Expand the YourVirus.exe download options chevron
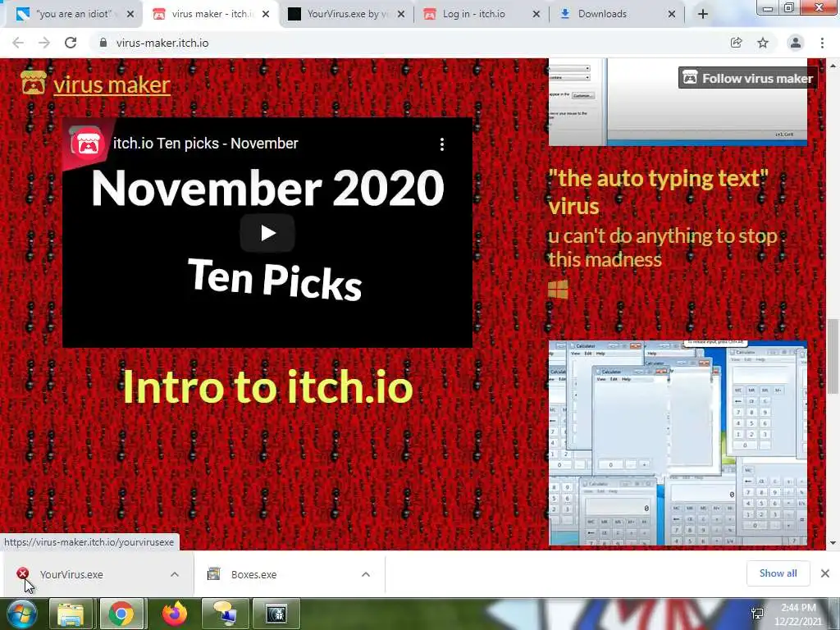This screenshot has width=840, height=630. coord(175,574)
